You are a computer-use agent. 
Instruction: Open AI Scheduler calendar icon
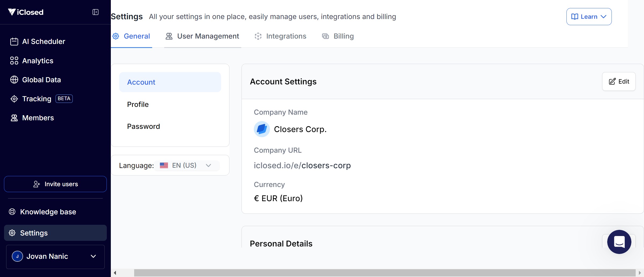point(14,42)
